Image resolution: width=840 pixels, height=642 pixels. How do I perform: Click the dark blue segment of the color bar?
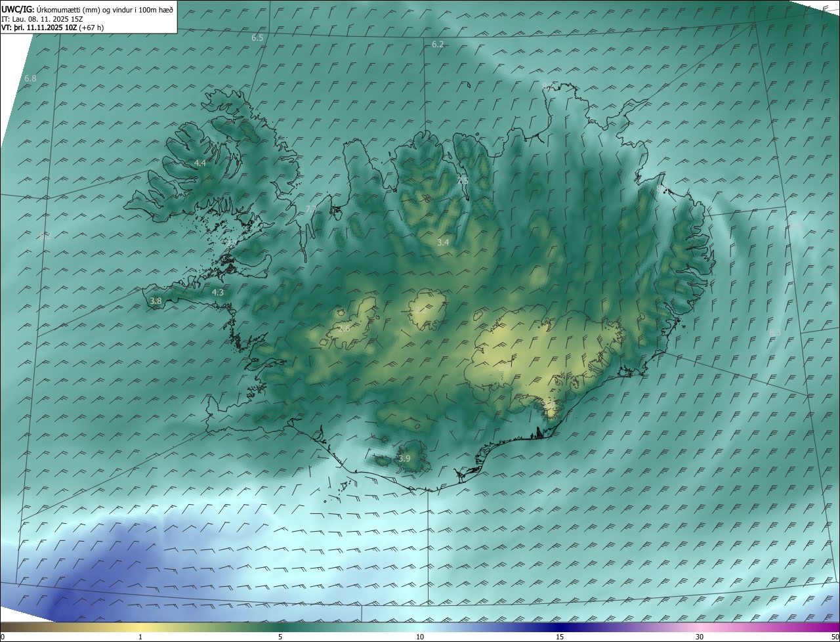pyautogui.click(x=560, y=627)
